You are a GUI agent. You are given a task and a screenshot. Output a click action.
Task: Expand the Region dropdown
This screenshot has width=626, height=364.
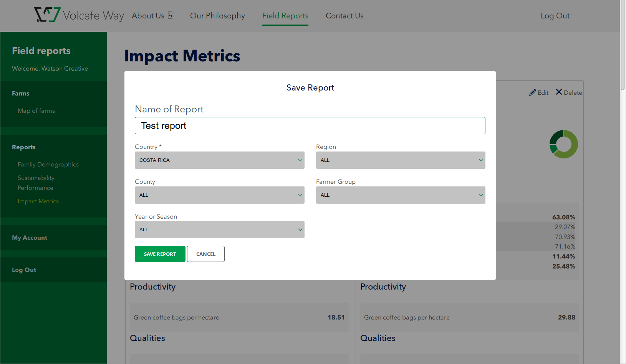click(x=400, y=160)
